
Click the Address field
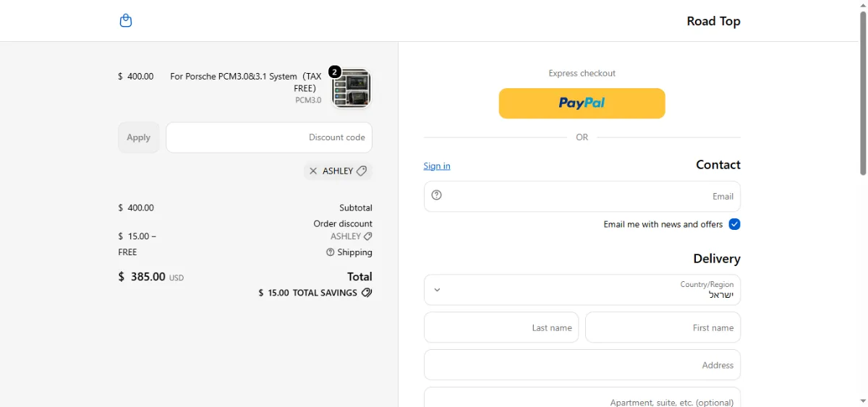pyautogui.click(x=582, y=365)
